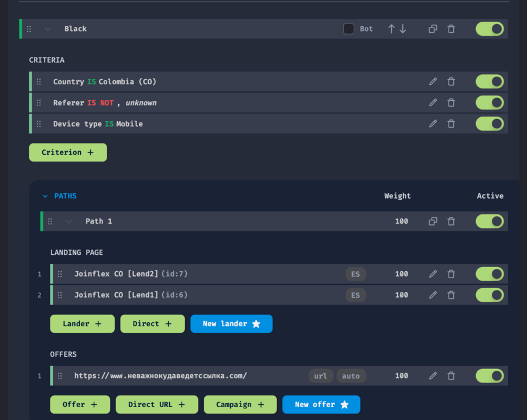Collapse the Black flow chevron

coord(47,29)
